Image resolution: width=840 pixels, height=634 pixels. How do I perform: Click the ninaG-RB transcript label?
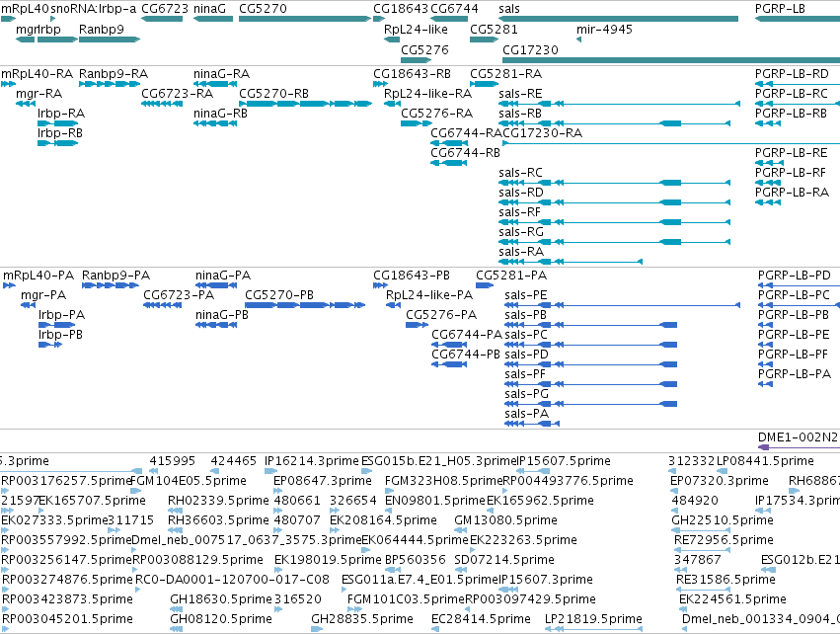[x=221, y=114]
